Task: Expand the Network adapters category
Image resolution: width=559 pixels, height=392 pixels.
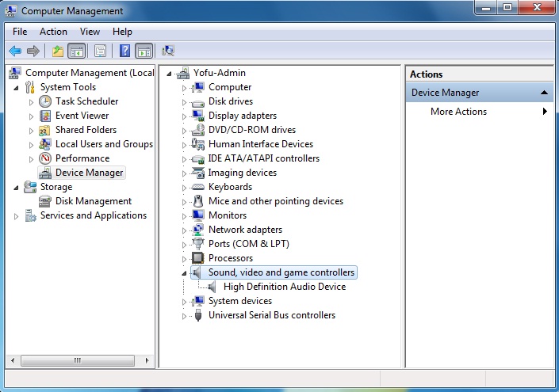Action: coord(184,230)
